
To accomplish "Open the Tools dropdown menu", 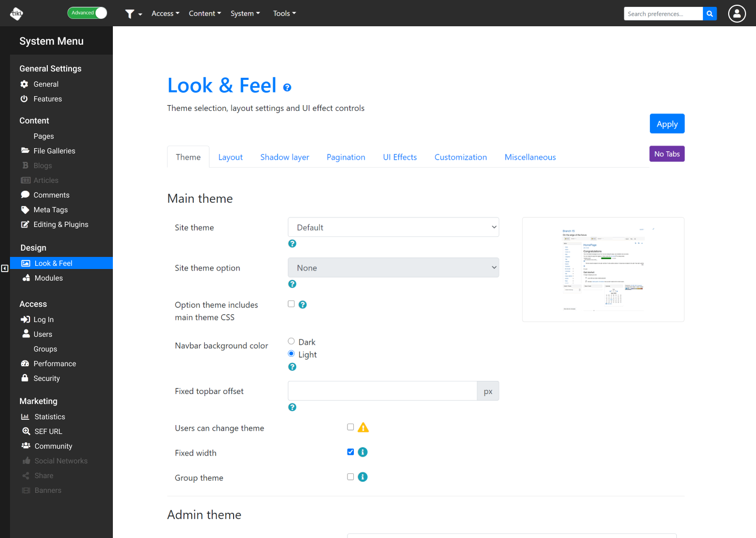I will pyautogui.click(x=285, y=14).
